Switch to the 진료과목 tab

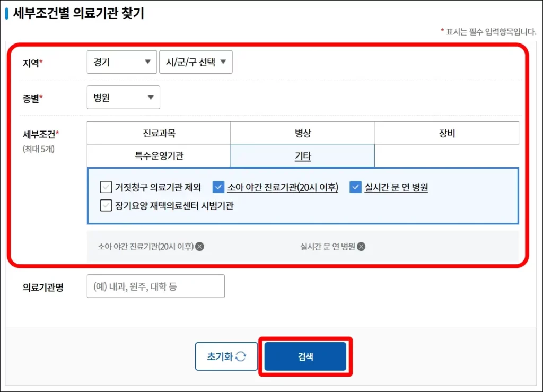pyautogui.click(x=159, y=133)
